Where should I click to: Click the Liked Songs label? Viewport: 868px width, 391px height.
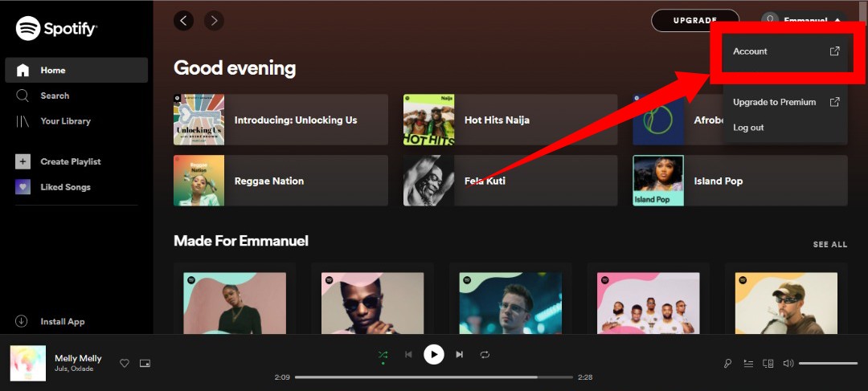click(x=65, y=187)
